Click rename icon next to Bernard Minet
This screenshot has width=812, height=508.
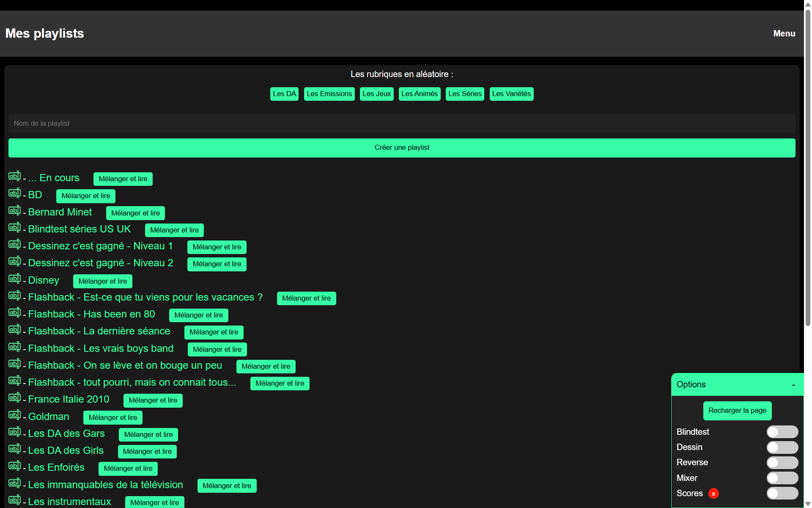click(x=14, y=210)
